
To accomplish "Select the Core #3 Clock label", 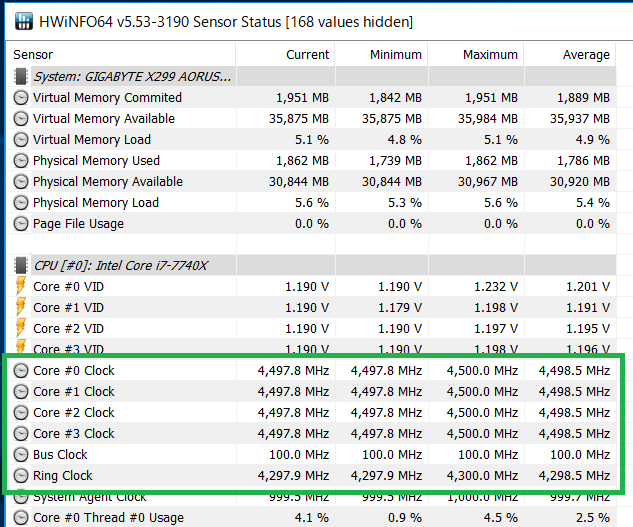I will point(74,433).
